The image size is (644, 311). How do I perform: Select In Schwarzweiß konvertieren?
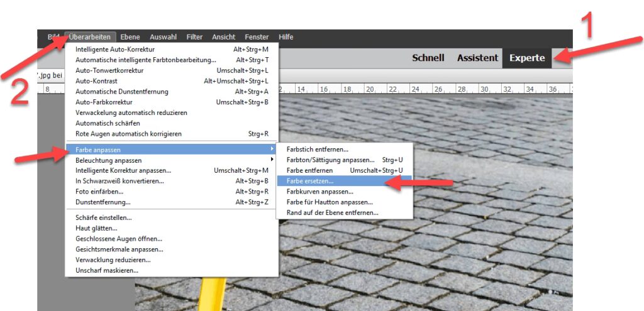pos(119,181)
